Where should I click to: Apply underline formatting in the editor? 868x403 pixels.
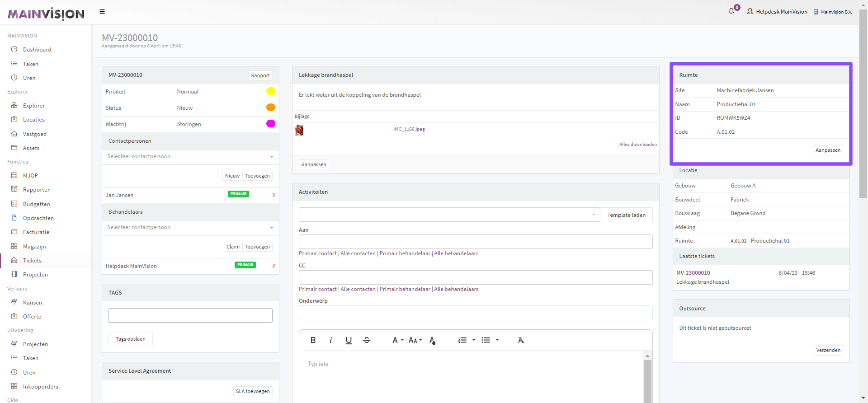click(x=349, y=340)
